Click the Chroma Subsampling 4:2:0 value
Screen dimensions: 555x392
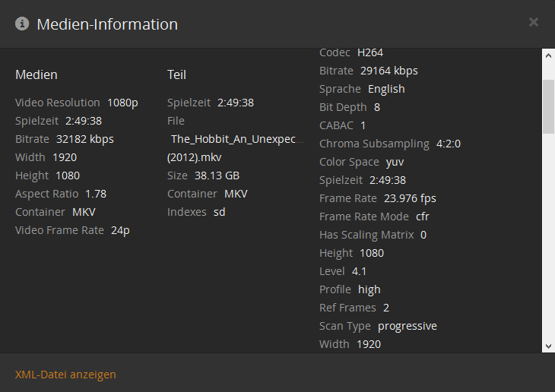point(449,144)
